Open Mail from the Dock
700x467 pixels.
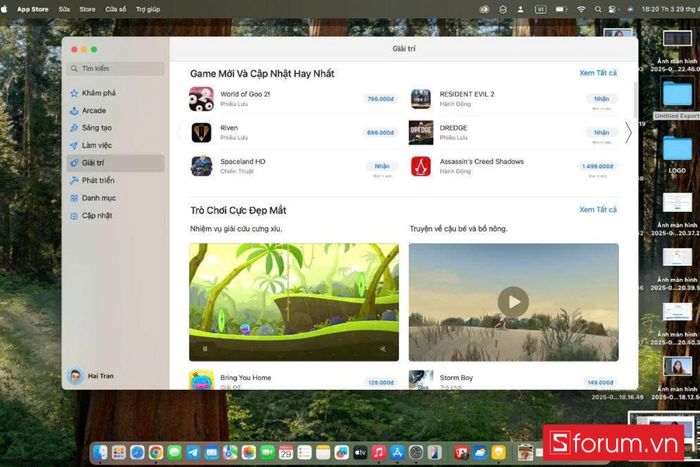coord(211,453)
